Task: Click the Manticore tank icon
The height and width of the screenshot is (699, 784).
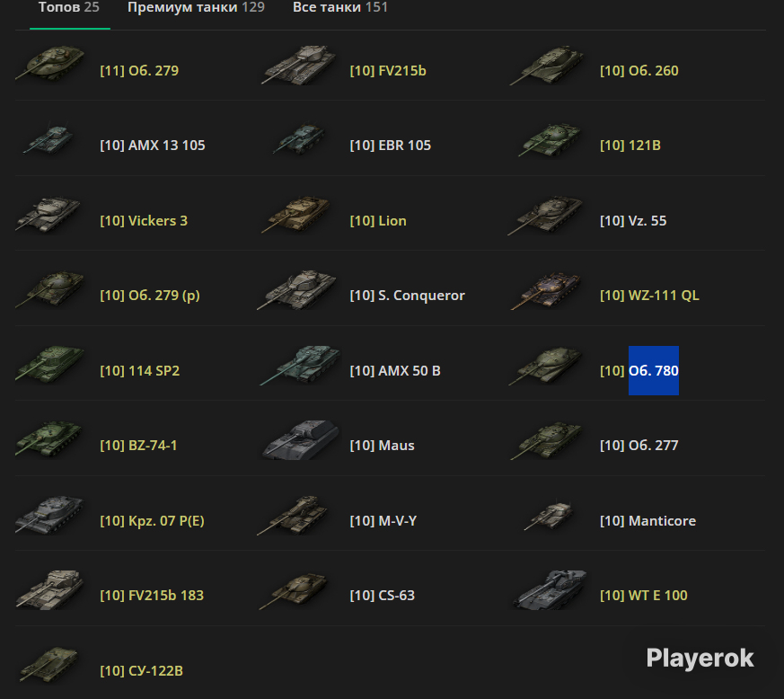Action: (x=549, y=517)
